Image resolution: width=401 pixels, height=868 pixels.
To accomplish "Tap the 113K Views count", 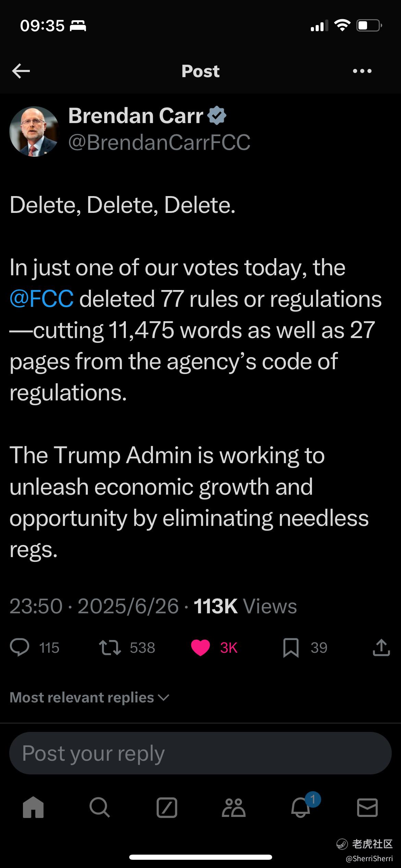I will click(x=245, y=606).
